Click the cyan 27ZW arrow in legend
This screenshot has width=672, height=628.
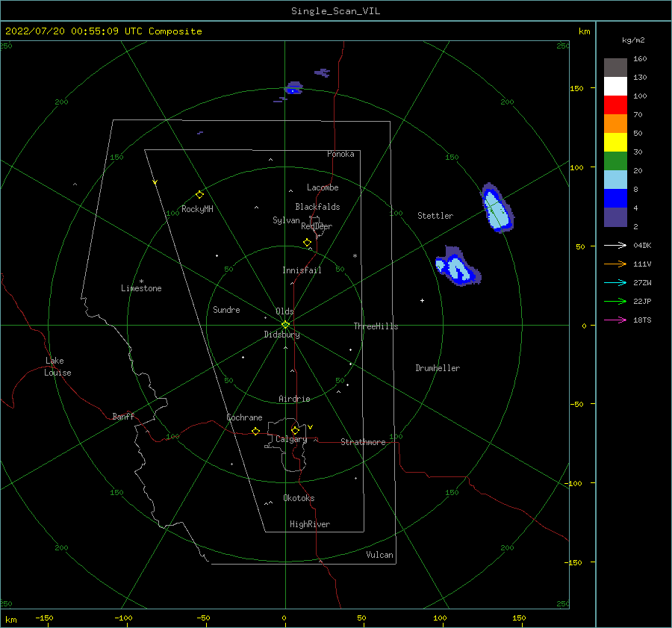615,282
